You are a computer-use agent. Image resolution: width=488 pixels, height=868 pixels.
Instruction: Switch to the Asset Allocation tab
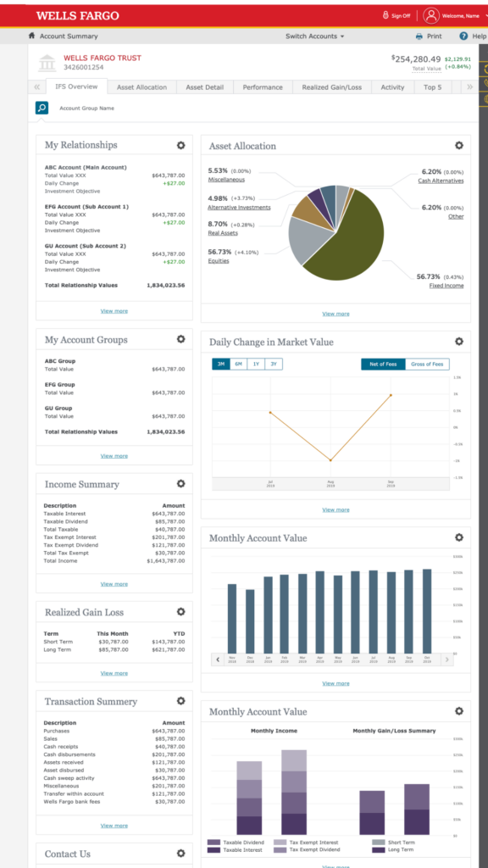(141, 87)
